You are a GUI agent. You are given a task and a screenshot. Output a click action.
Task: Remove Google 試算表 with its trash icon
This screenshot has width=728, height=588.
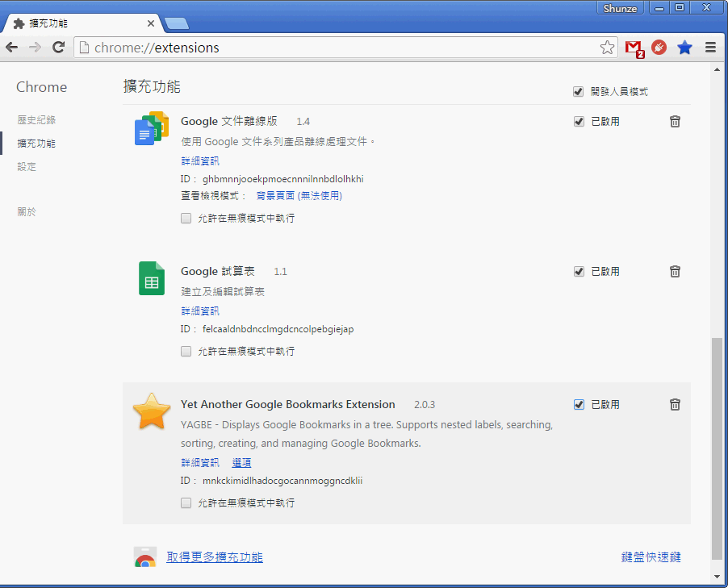point(675,272)
